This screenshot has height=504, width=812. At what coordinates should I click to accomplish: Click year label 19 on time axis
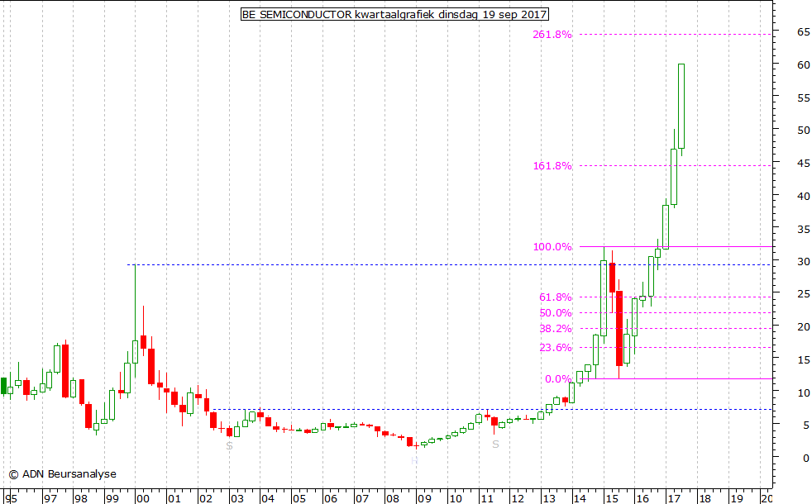[x=737, y=499]
